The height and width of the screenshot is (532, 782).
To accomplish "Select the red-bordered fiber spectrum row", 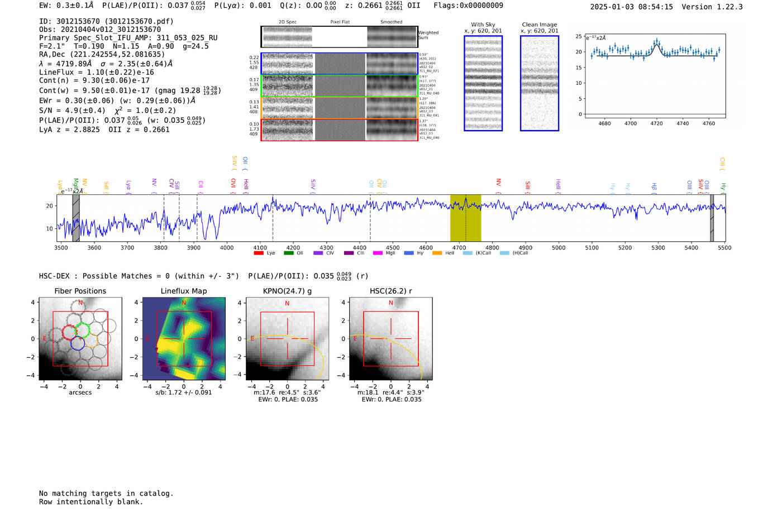I will point(339,130).
